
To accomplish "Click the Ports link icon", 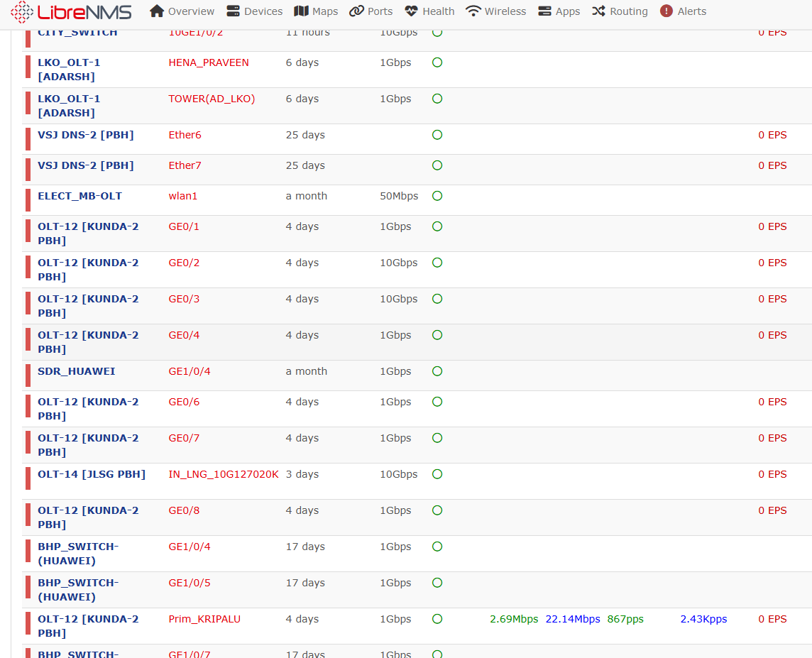I will [x=356, y=11].
